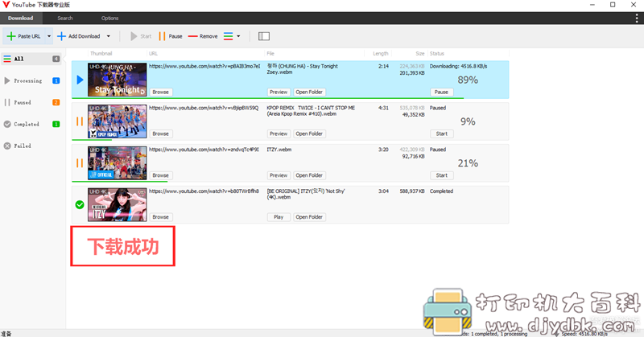Open the ITZY.webm video thumbnail

117,163
